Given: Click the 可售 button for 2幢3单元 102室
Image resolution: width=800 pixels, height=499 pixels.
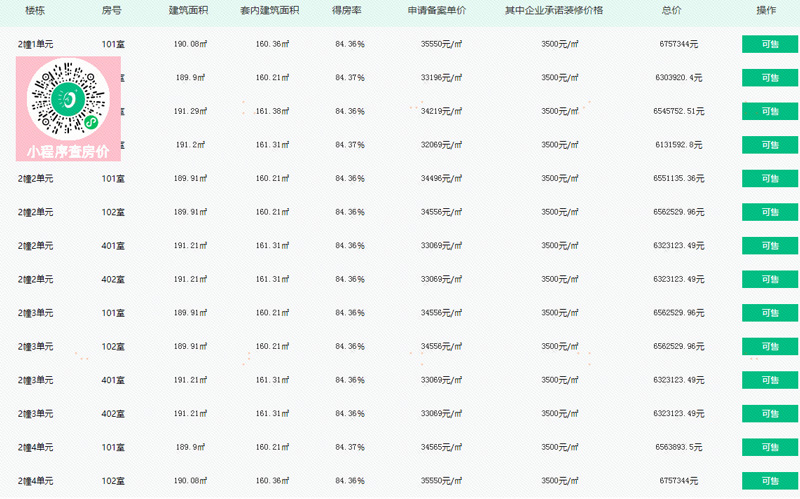Looking at the screenshot, I should coord(770,346).
